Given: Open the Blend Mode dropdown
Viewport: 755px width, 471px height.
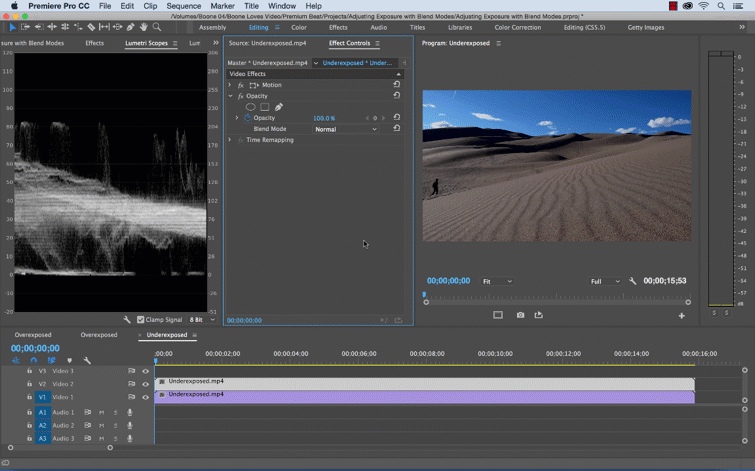Looking at the screenshot, I should click(x=346, y=129).
